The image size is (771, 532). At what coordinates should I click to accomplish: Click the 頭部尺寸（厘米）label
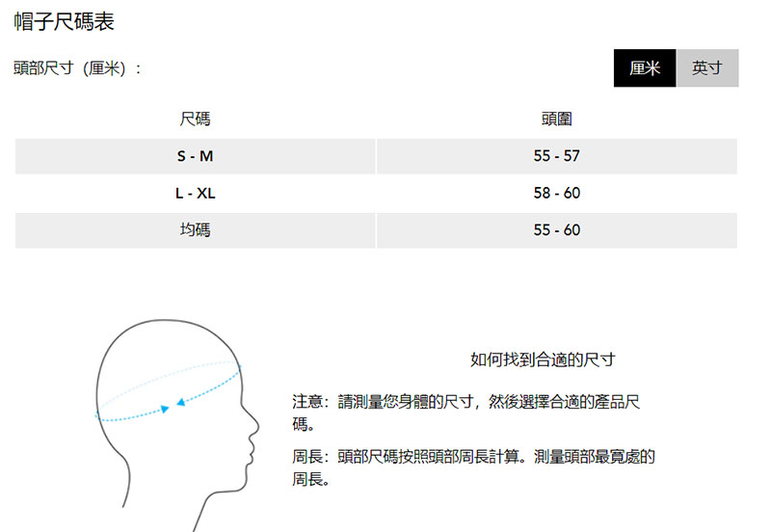(78, 69)
